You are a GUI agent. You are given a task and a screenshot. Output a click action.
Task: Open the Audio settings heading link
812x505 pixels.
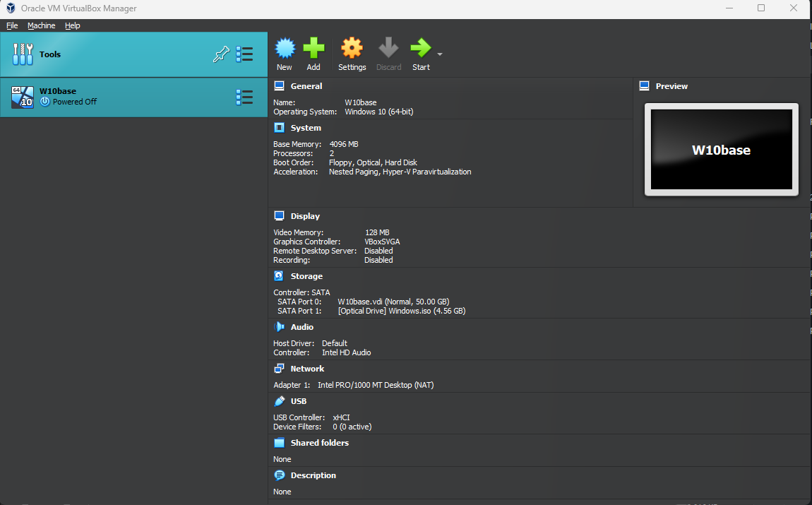tap(302, 327)
